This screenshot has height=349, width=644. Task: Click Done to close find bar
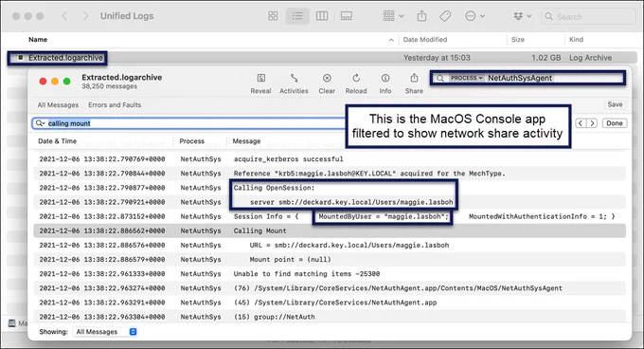pos(615,123)
